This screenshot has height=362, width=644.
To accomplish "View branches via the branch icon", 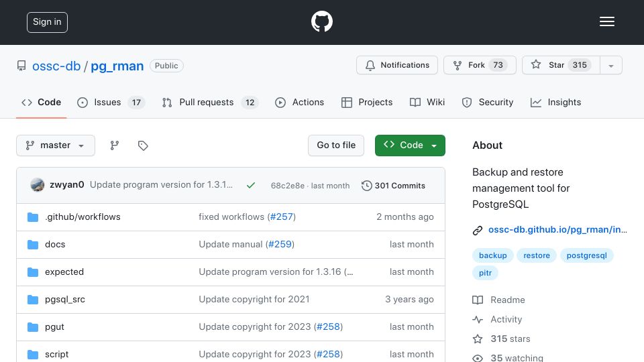I will pos(115,145).
